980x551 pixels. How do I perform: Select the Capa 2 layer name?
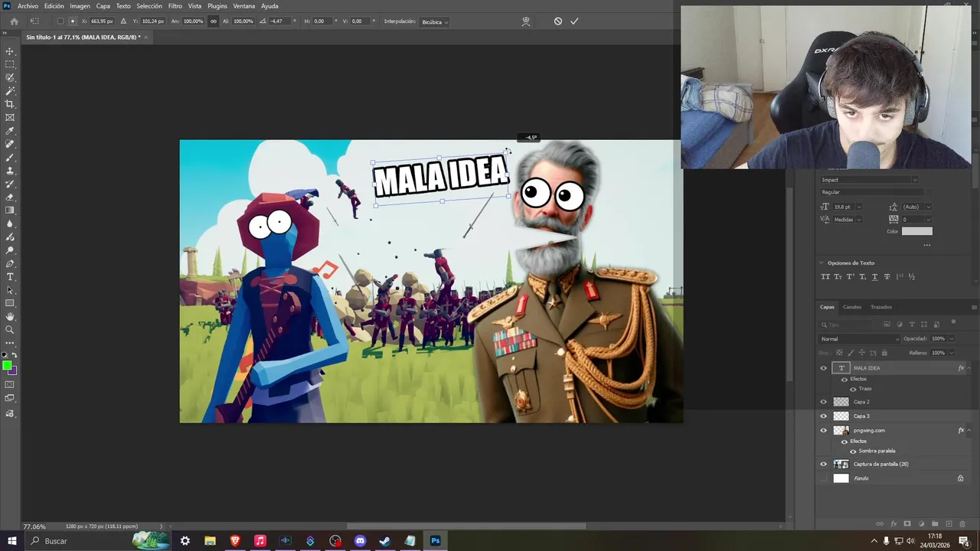point(861,402)
